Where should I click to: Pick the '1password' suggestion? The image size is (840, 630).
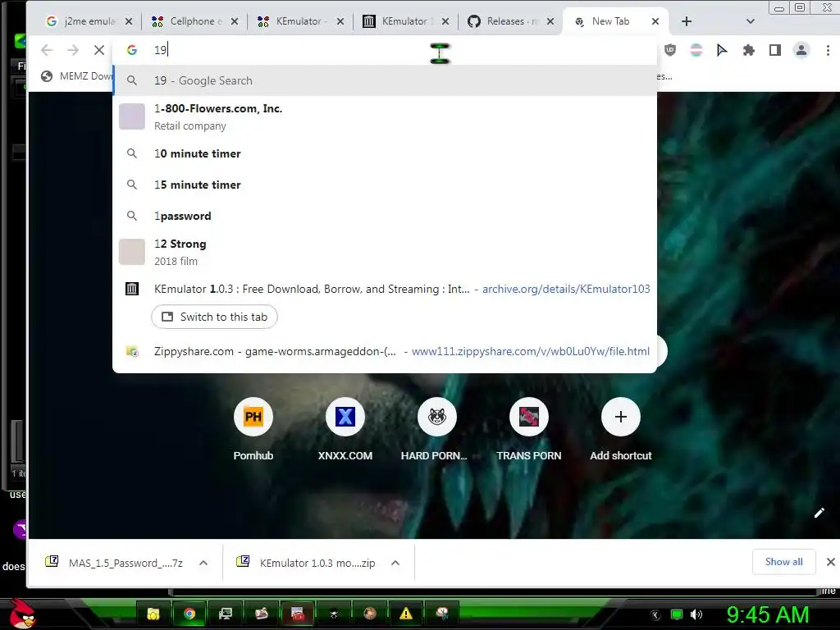(x=385, y=216)
